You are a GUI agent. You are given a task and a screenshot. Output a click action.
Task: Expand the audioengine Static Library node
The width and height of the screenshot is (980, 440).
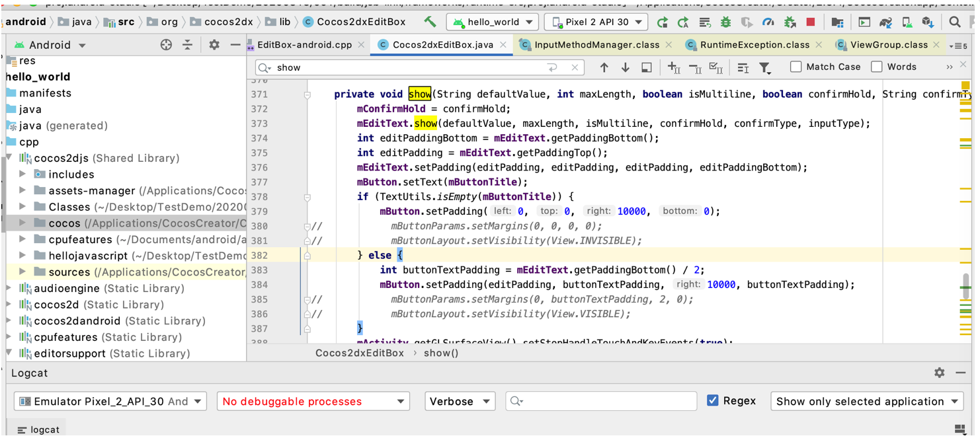pos(9,288)
